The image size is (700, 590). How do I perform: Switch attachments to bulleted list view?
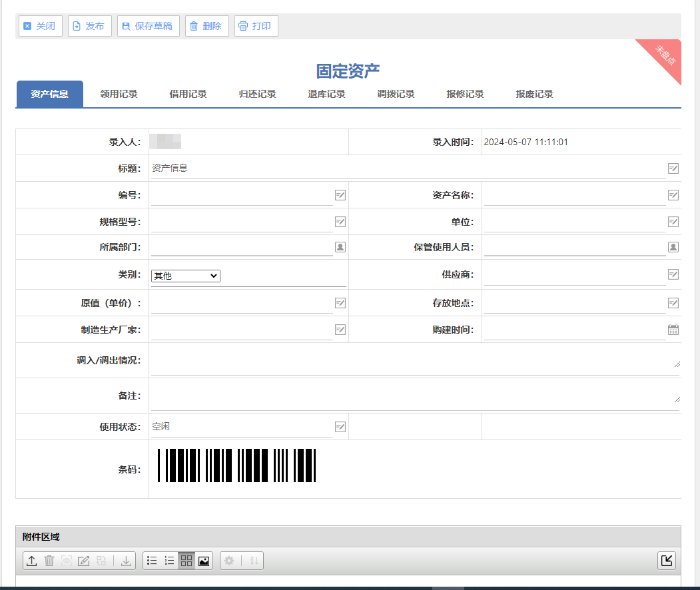152,561
